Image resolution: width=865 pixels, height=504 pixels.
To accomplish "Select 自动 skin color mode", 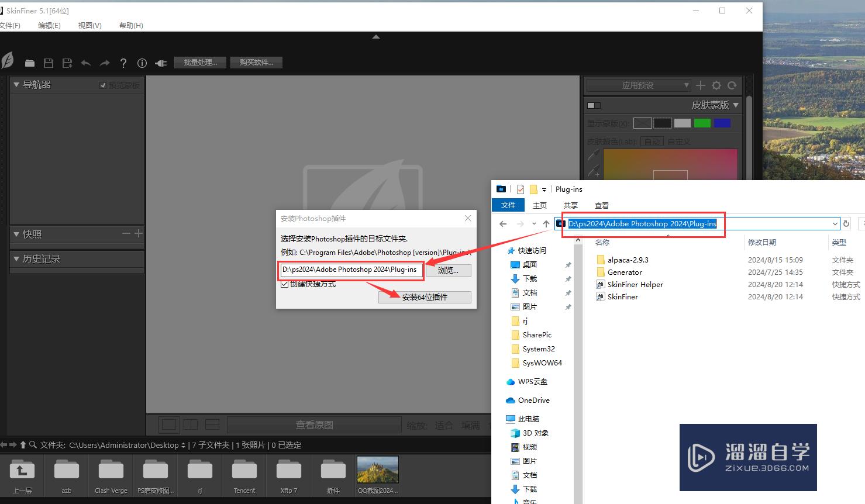I will click(x=652, y=141).
